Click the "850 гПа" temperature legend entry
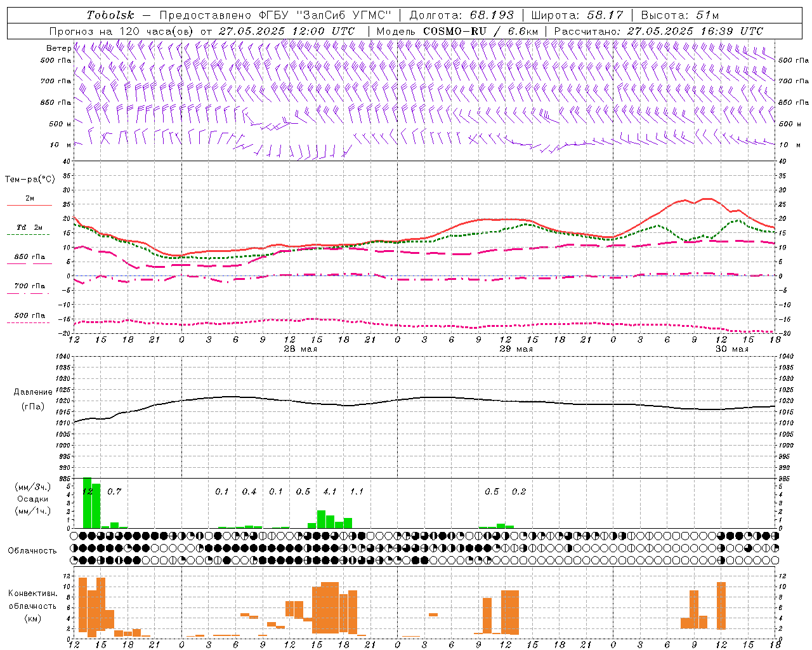Viewport: 812px width, 650px height. pos(30,257)
